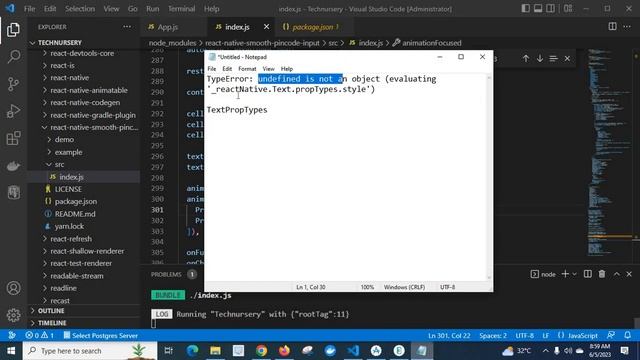640x360 pixels.
Task: Expand the react-native-animatable folder
Action: [89, 90]
